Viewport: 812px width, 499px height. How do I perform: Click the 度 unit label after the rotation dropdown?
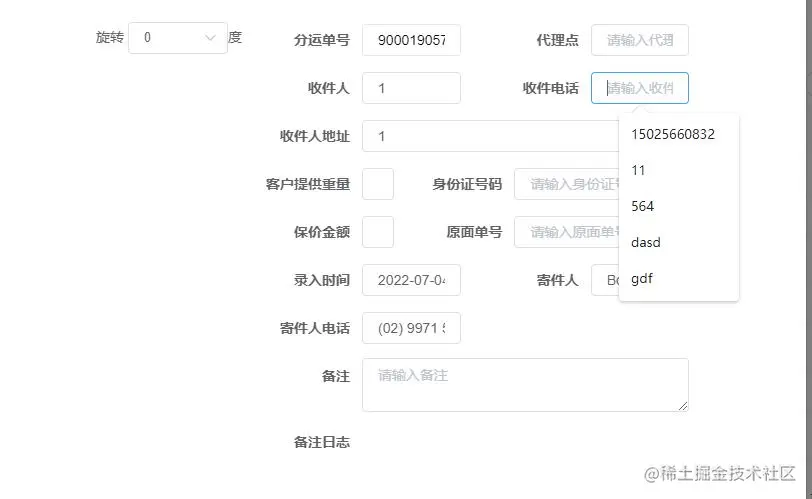click(235, 37)
